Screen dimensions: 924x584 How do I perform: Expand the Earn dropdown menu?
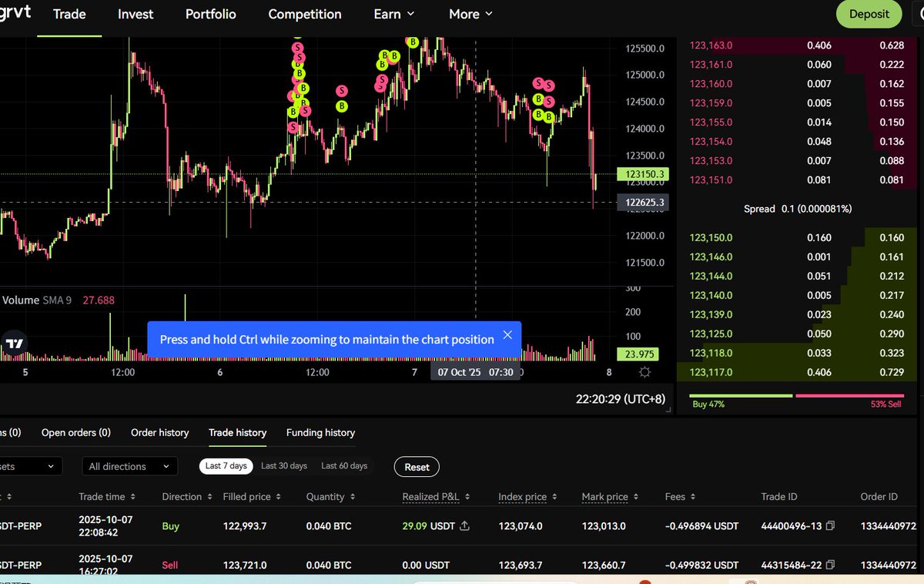(394, 14)
